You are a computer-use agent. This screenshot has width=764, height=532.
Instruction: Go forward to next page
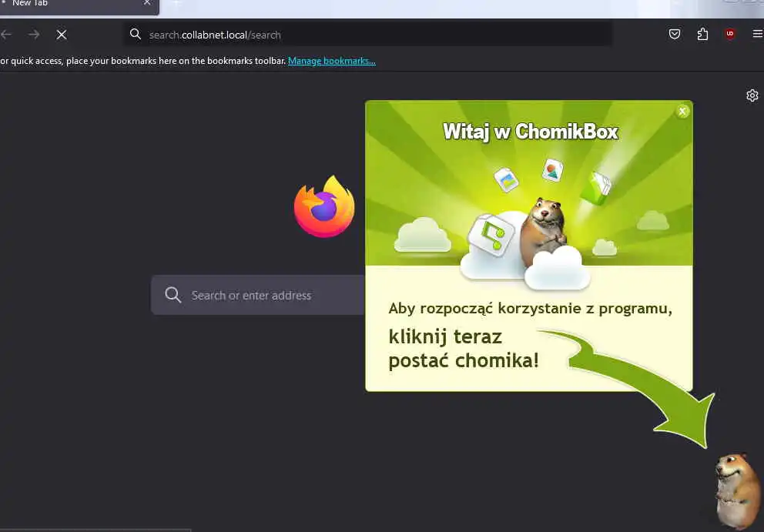[34, 35]
